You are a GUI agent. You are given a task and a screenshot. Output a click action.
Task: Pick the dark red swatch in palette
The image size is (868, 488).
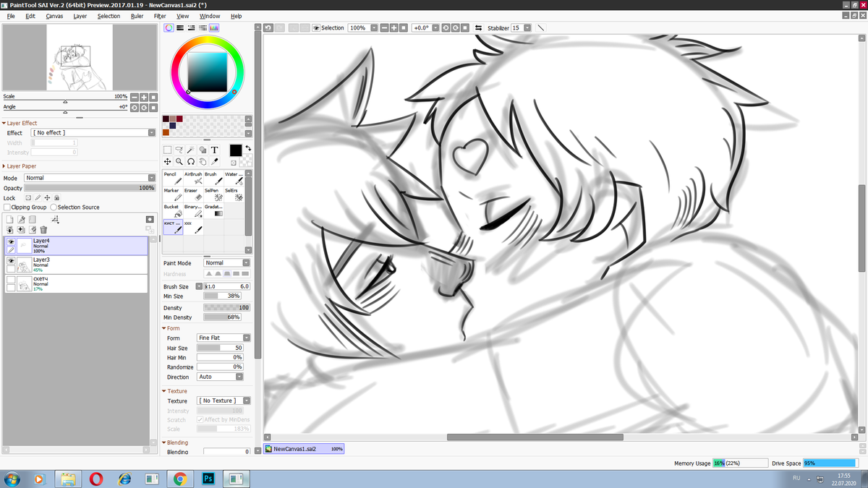pyautogui.click(x=179, y=119)
